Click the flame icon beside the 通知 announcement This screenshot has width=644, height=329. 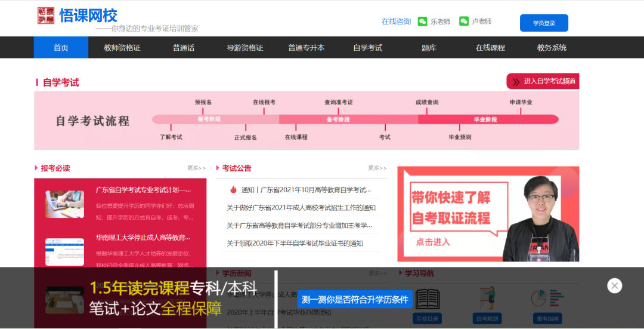tap(233, 190)
